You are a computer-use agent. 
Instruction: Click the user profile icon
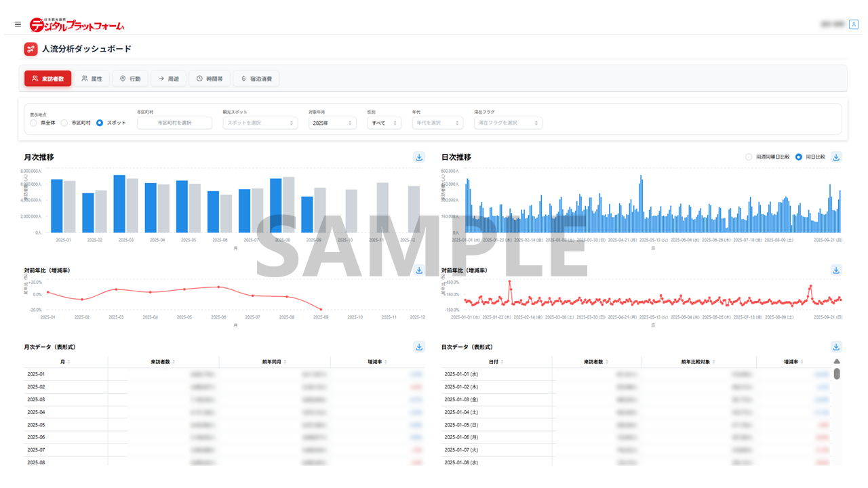(853, 24)
